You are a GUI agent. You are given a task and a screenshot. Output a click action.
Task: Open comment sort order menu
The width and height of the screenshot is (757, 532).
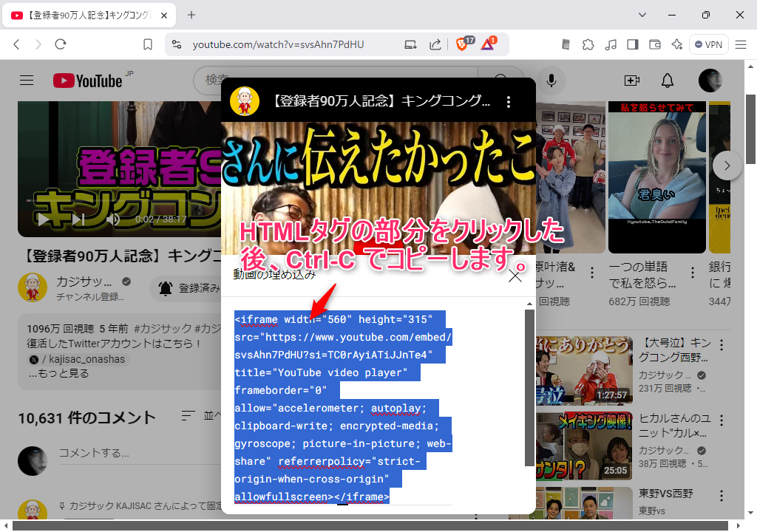click(x=202, y=415)
